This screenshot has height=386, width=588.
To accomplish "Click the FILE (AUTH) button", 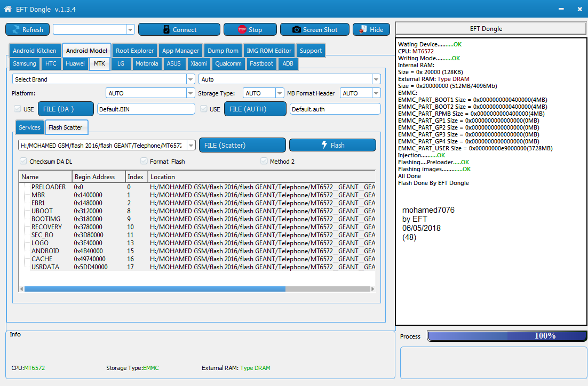I will (x=255, y=109).
